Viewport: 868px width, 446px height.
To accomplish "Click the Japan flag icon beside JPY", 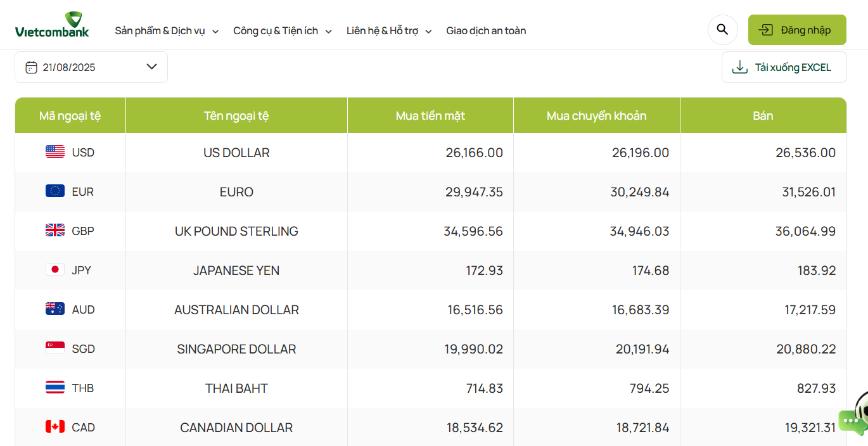I will (54, 270).
